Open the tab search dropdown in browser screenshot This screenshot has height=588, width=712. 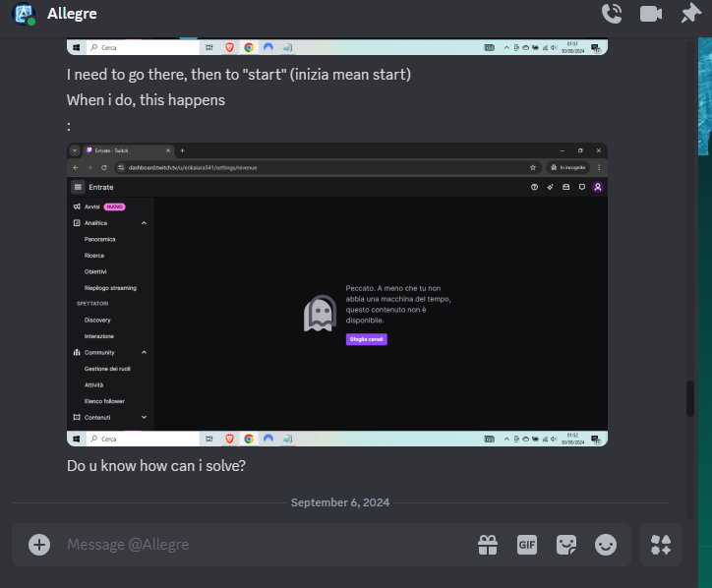point(75,150)
